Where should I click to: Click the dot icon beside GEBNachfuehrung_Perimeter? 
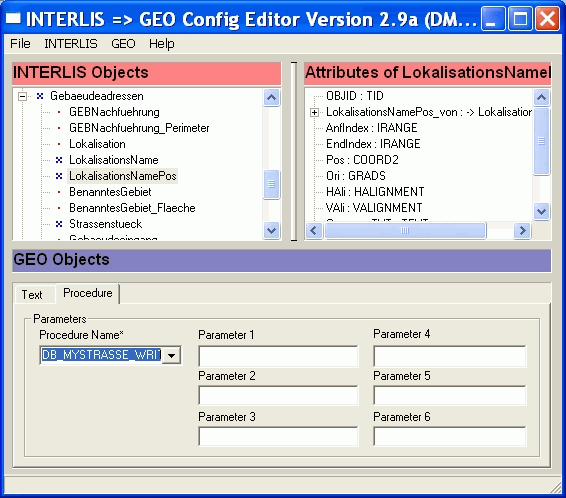point(59,128)
